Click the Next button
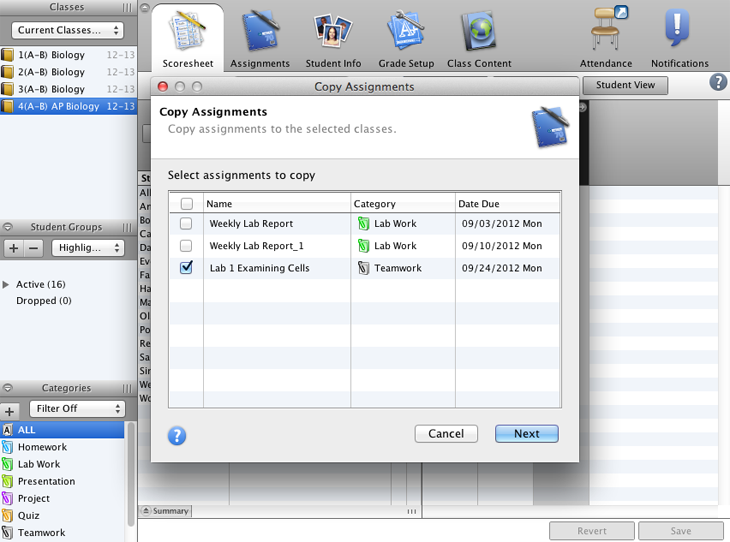730x542 pixels. (x=526, y=434)
